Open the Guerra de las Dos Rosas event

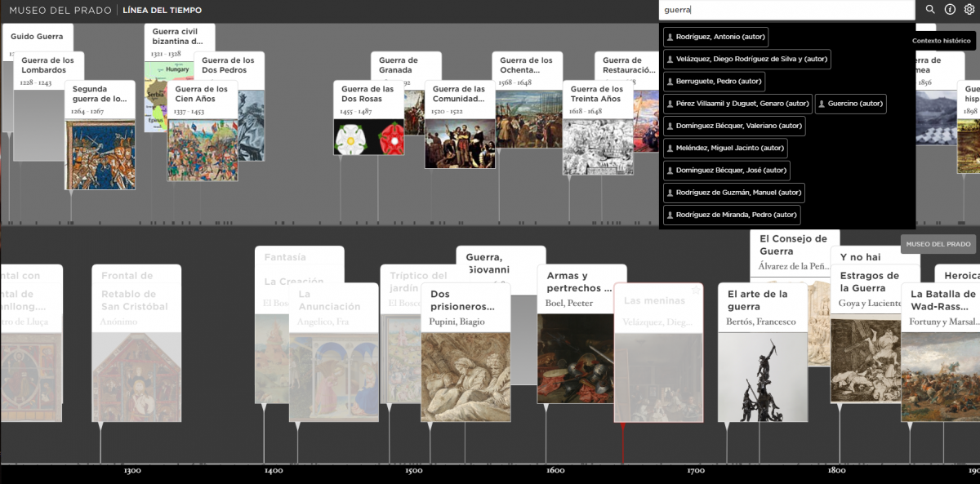(x=368, y=118)
